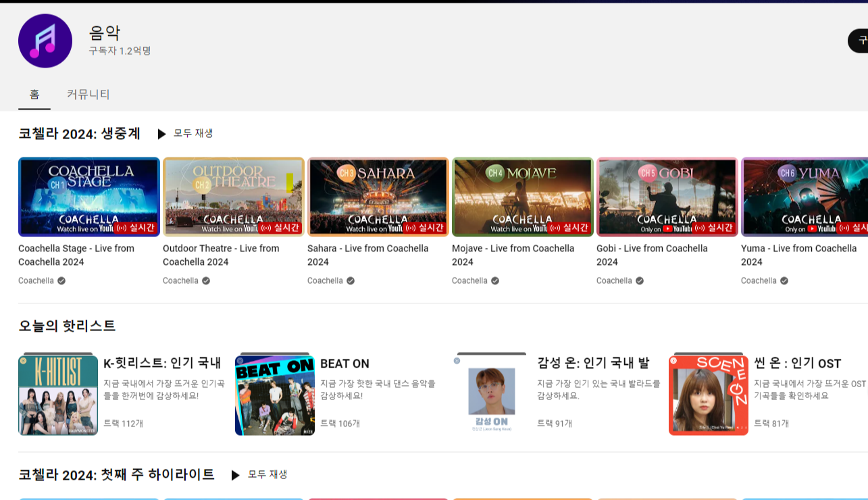Click title Sahara - Live from Coachella 2024
Screen dimensions: 868x500
[x=368, y=255]
